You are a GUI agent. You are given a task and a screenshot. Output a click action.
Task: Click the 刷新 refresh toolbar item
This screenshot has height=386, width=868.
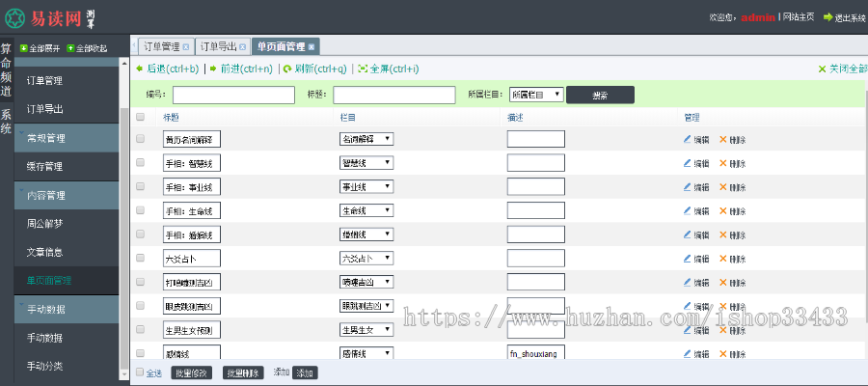tap(315, 69)
